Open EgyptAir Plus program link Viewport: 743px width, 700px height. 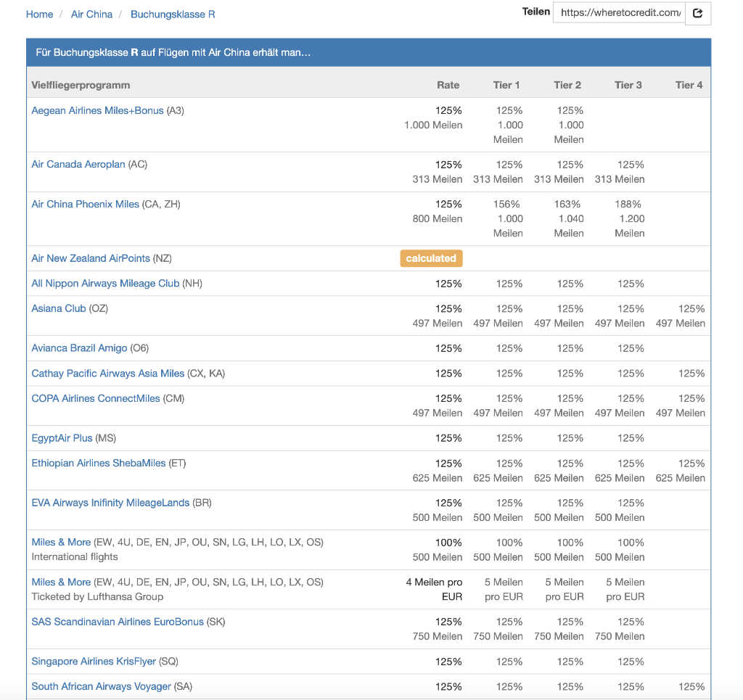coord(62,438)
